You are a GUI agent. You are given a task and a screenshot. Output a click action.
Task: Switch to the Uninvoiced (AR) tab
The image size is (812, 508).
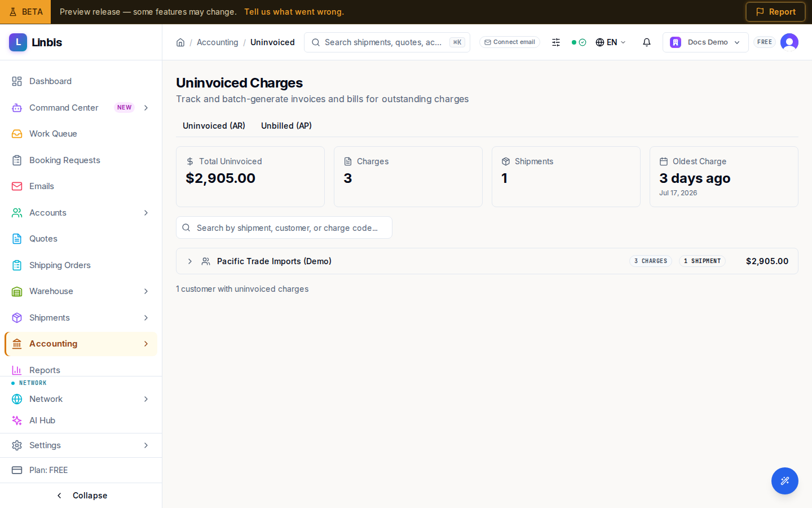tap(214, 126)
